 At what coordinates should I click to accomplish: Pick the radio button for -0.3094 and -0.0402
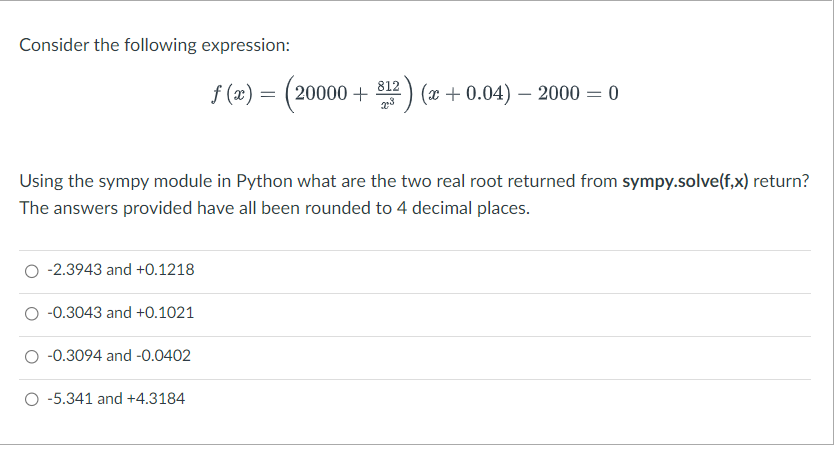pos(31,357)
